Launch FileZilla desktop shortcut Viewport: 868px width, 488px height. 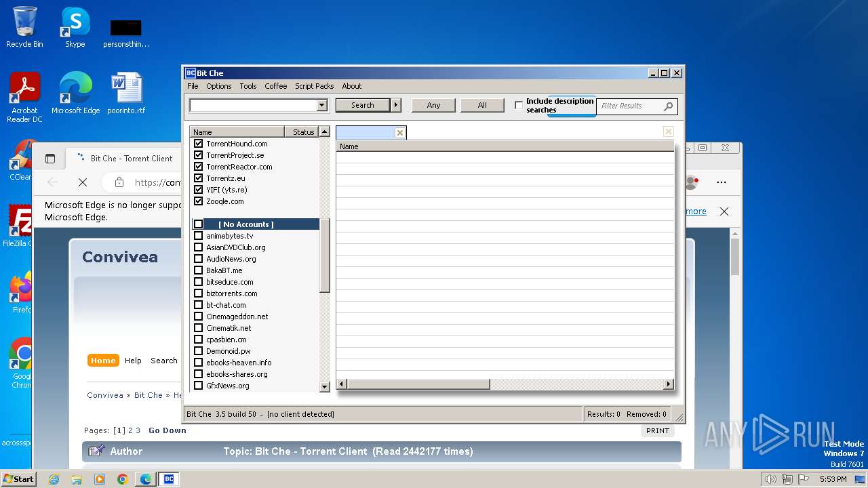click(x=18, y=226)
